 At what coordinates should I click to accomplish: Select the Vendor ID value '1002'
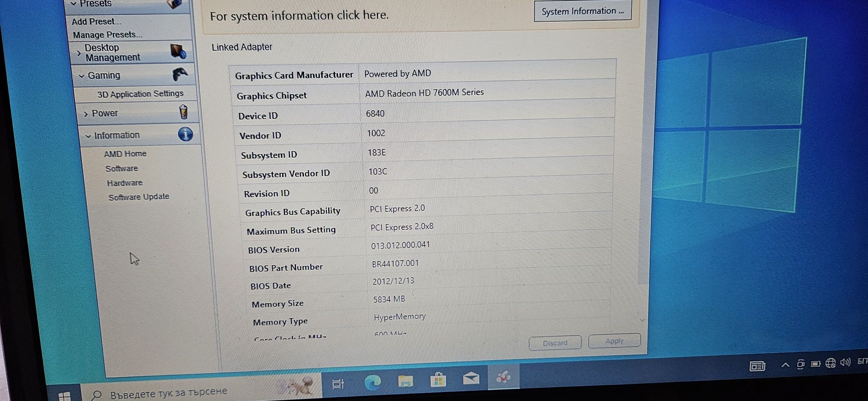376,133
